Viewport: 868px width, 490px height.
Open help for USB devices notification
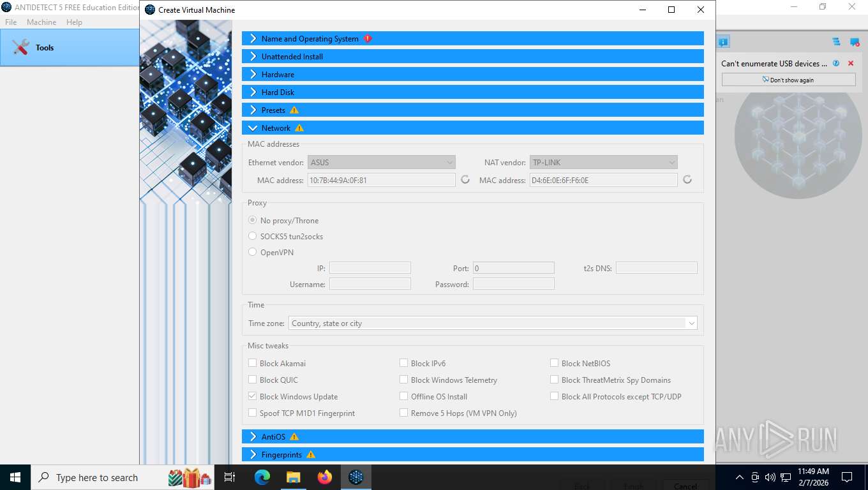(836, 63)
